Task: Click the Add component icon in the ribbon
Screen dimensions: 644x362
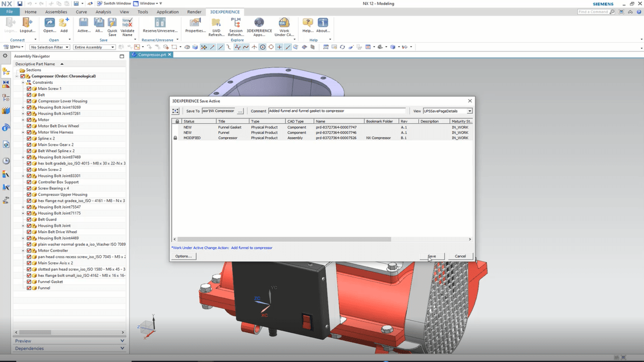Action: (x=64, y=23)
